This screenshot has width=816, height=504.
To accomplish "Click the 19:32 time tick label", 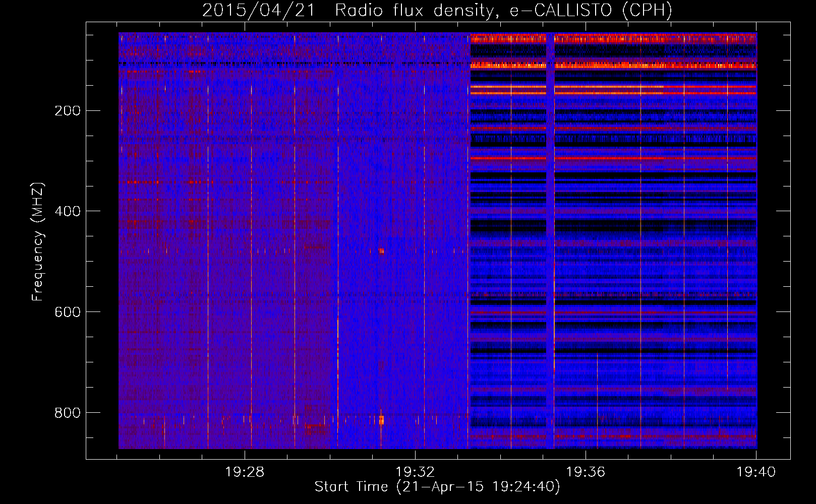I will (x=415, y=472).
